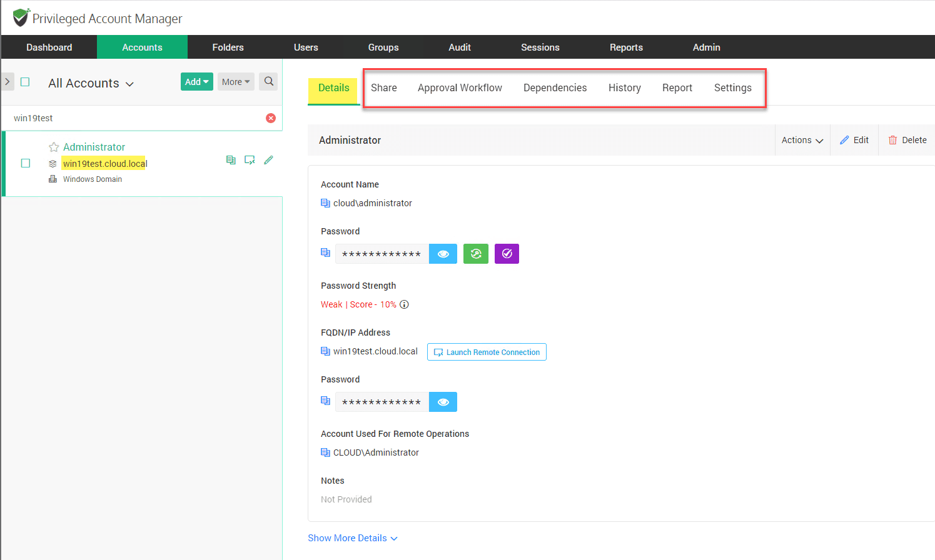Click the green reset password icon

pyautogui.click(x=476, y=254)
